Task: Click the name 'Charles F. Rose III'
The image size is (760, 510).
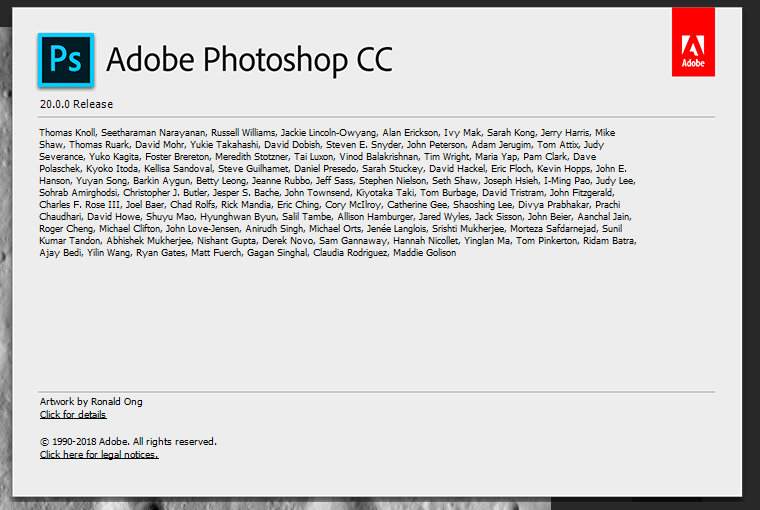Action: (x=79, y=205)
